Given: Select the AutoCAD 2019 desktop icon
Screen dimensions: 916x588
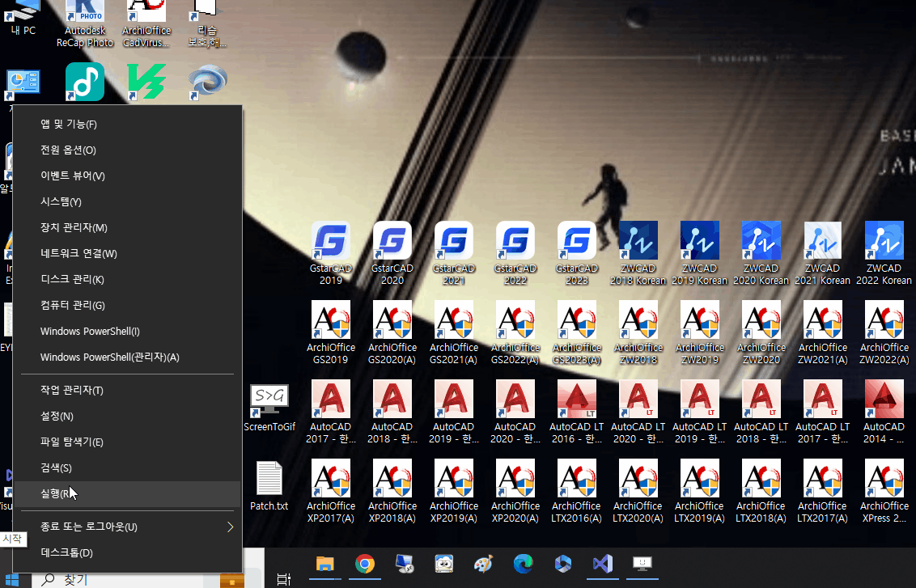Looking at the screenshot, I should point(454,411).
